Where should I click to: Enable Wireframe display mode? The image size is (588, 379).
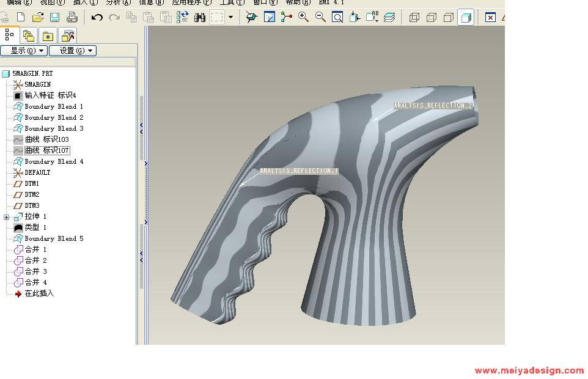point(414,17)
